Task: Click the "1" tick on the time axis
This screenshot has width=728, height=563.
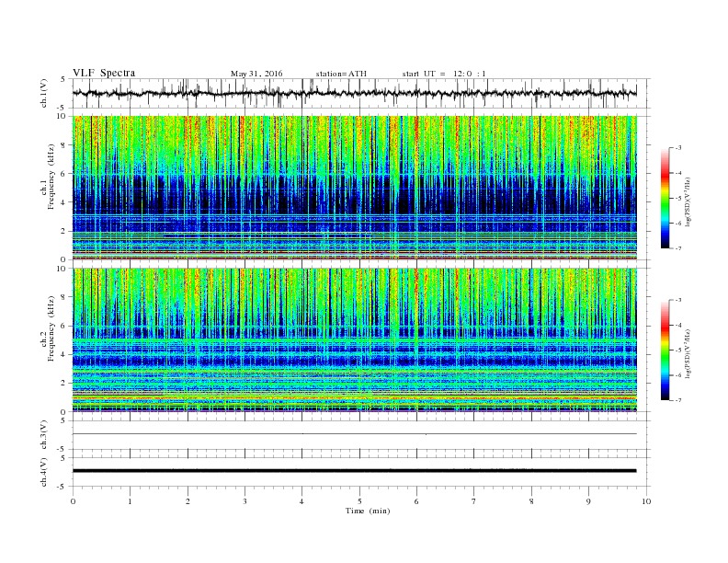Action: [x=130, y=501]
